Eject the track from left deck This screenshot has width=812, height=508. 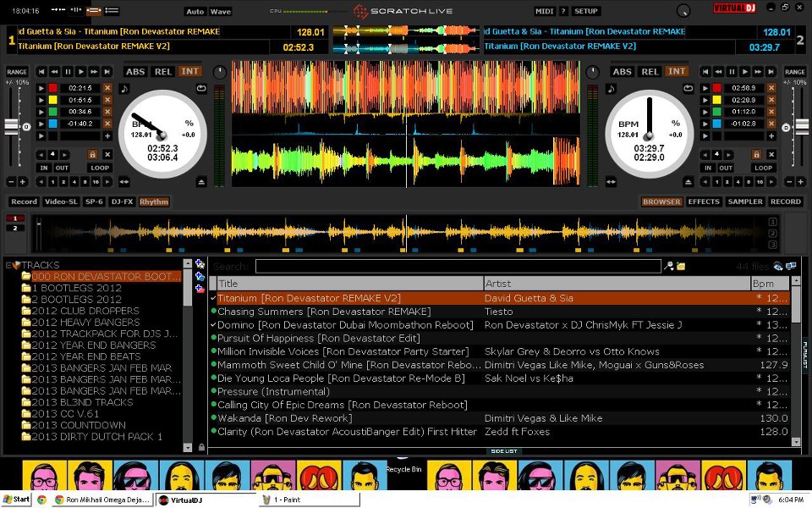coord(201,182)
